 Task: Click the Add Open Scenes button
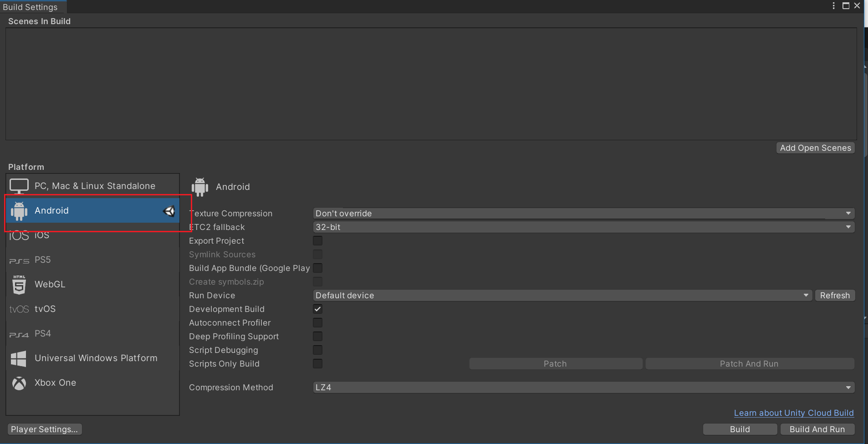coord(815,148)
